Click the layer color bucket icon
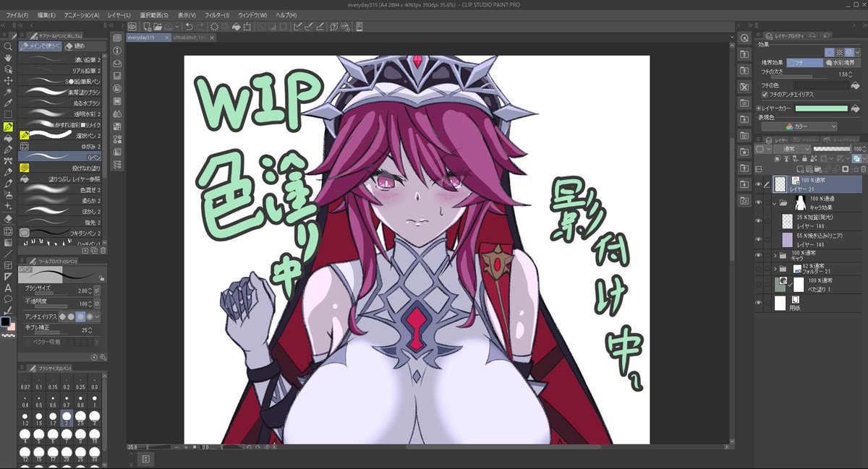 [x=855, y=108]
